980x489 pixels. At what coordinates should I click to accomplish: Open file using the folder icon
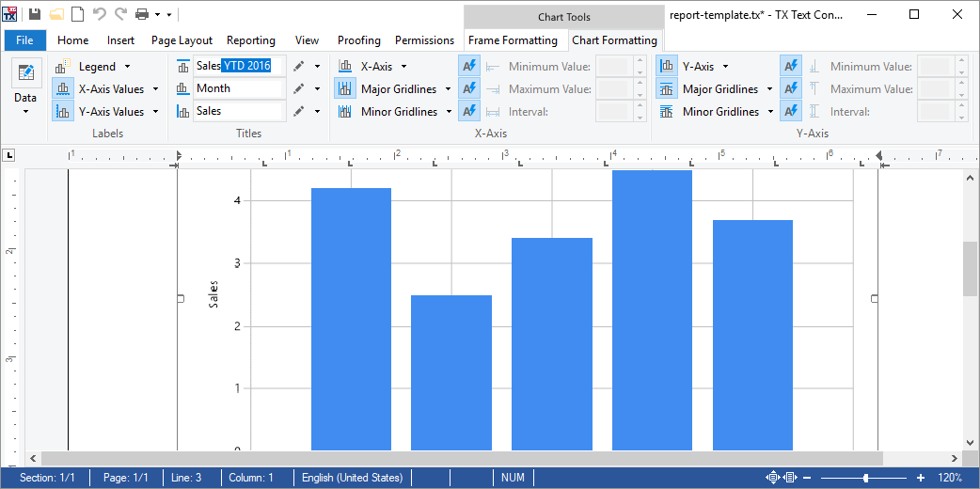[56, 14]
